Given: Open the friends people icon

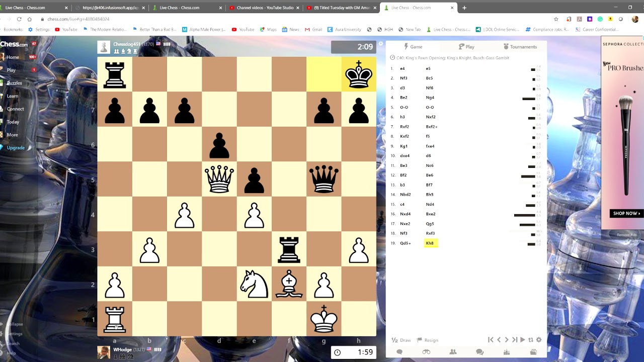Looking at the screenshot, I should click(453, 352).
